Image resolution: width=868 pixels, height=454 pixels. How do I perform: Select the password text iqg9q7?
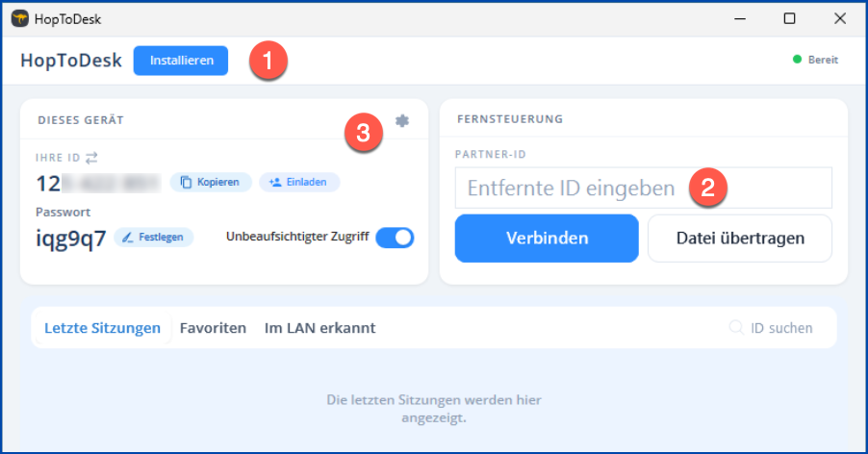tap(71, 239)
